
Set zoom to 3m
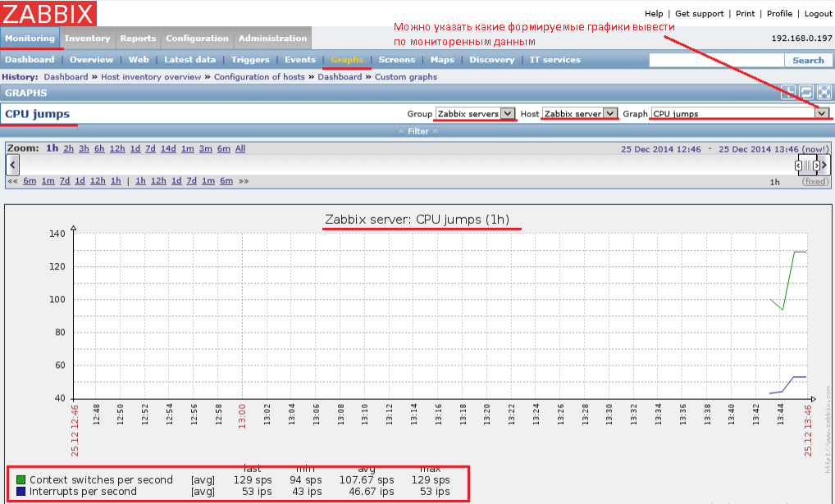coord(206,148)
